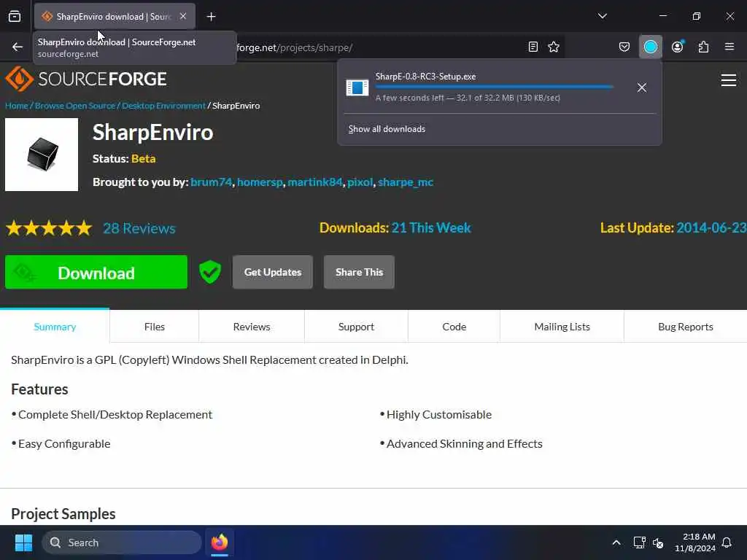Image resolution: width=747 pixels, height=560 pixels.
Task: Click the Firefox View icon in the tab strip
Action: coord(15,17)
